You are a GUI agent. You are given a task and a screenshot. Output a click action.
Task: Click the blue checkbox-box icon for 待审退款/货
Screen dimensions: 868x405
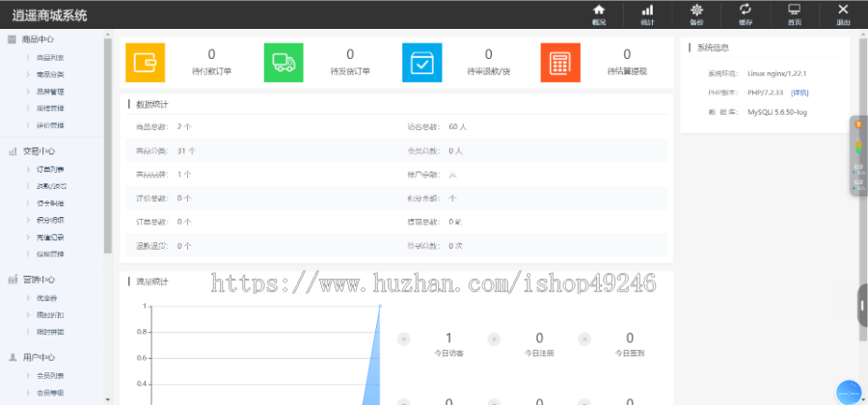point(421,63)
